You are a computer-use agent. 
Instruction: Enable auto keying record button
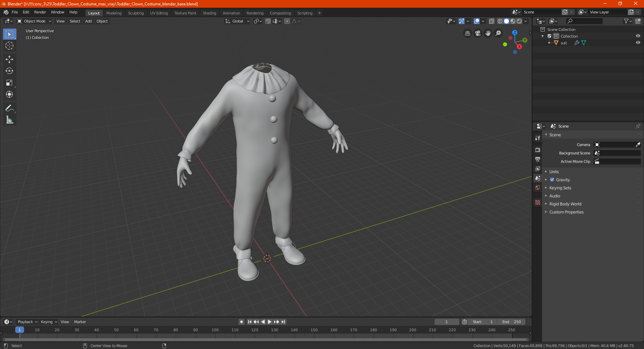pos(241,322)
